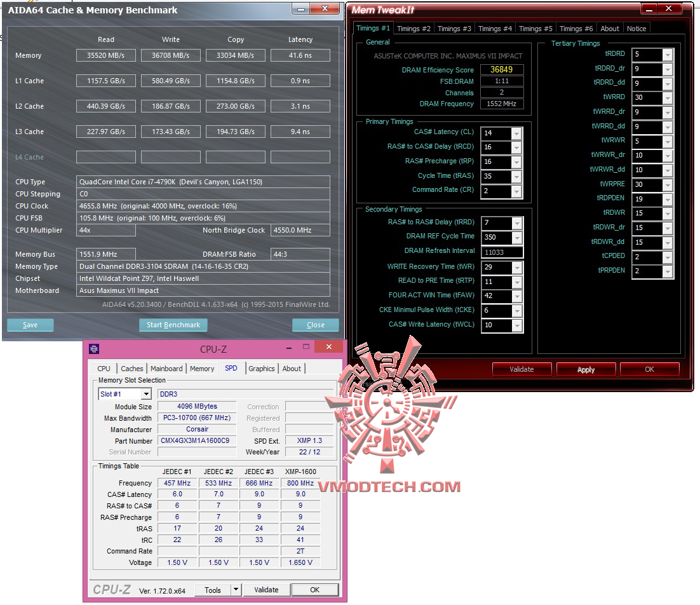The width and height of the screenshot is (700, 605).
Task: Expand the Cycle Time (tRAS) dropdown
Action: 516,177
